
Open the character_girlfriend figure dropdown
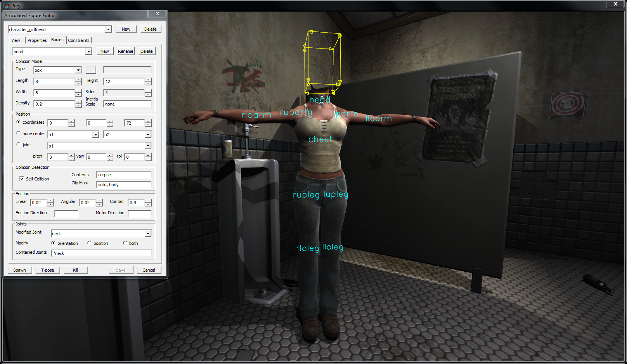pos(108,29)
